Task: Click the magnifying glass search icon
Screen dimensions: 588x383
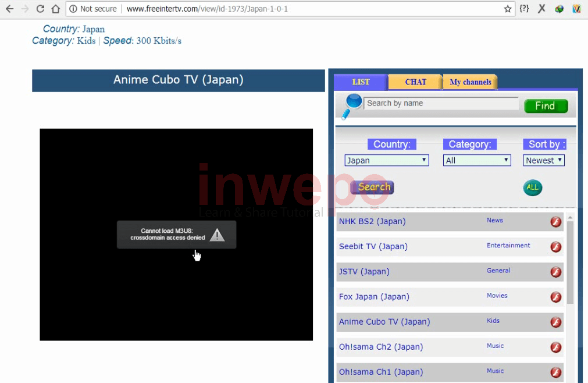Action: [x=352, y=106]
